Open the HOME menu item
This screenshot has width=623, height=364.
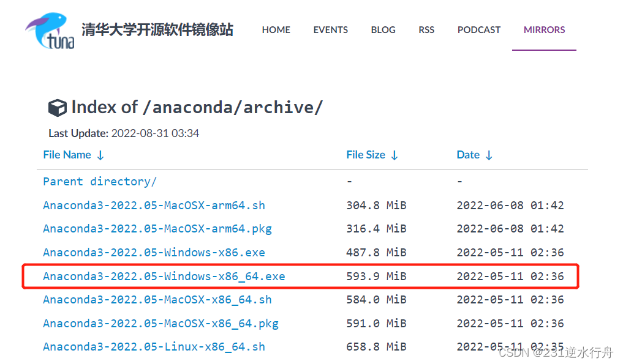(276, 30)
